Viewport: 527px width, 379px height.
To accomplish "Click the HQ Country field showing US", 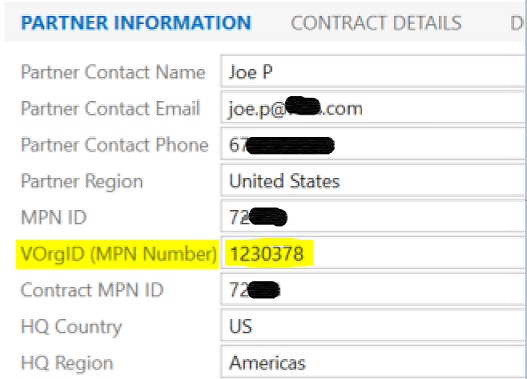I will [373, 326].
